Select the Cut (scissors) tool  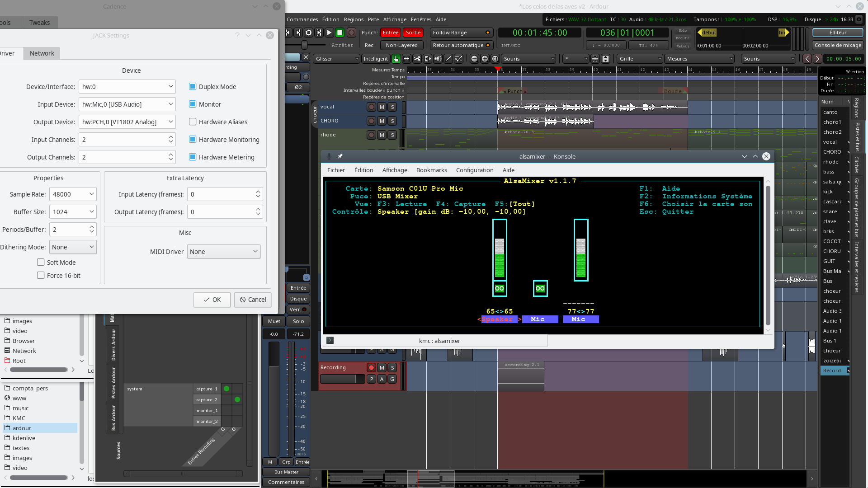coord(417,59)
